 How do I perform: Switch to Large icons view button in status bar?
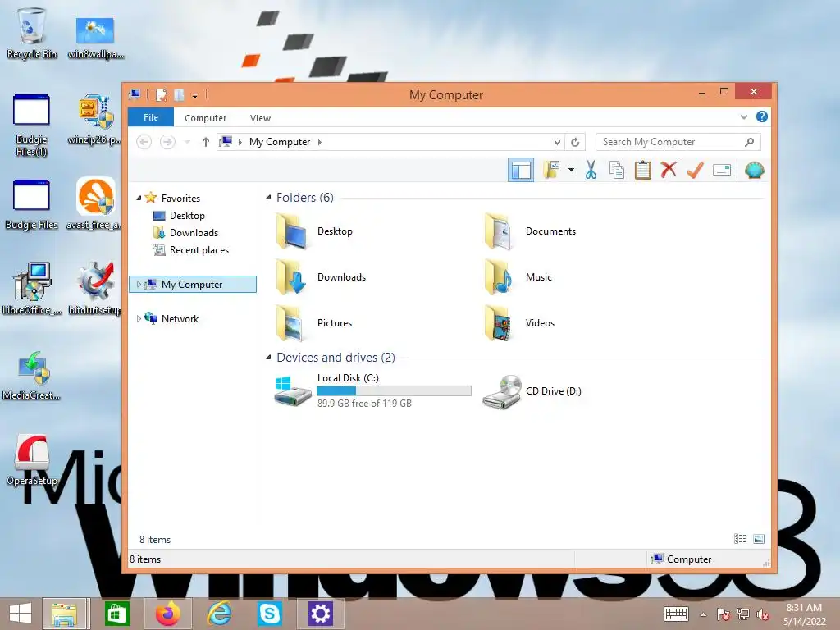(759, 539)
